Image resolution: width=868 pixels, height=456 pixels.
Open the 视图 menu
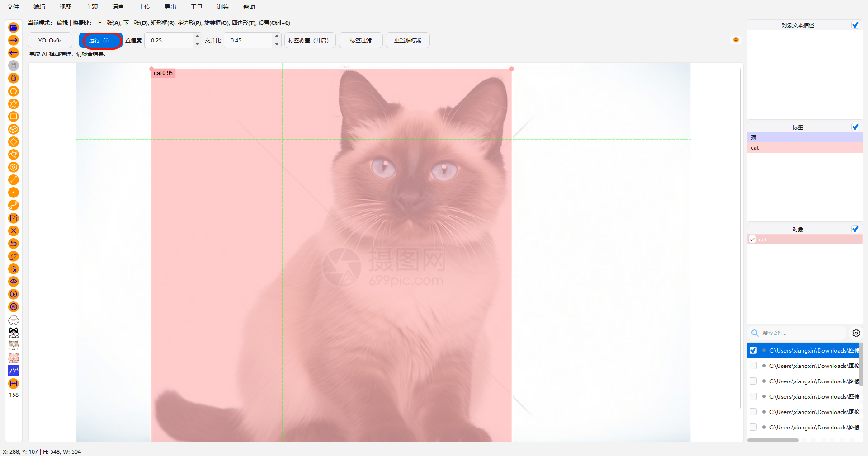[x=66, y=7]
